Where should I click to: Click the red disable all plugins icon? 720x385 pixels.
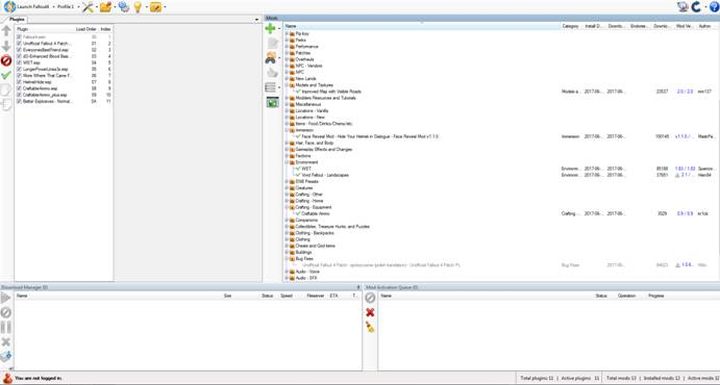tap(6, 61)
